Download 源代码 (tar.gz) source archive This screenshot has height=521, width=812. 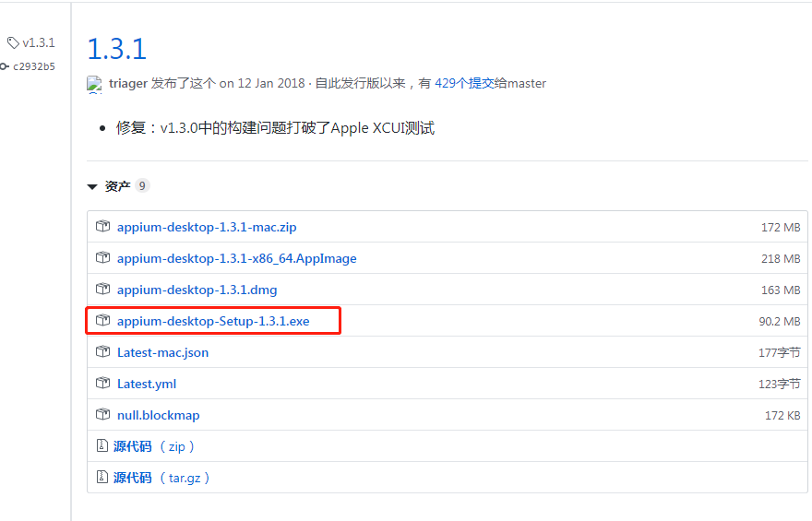click(161, 478)
